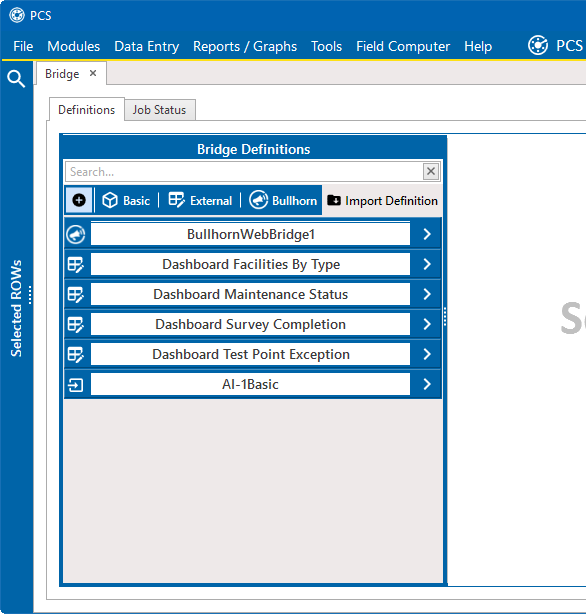The image size is (586, 614).
Task: Select Dashboard Survey Completion definition
Action: [x=250, y=324]
